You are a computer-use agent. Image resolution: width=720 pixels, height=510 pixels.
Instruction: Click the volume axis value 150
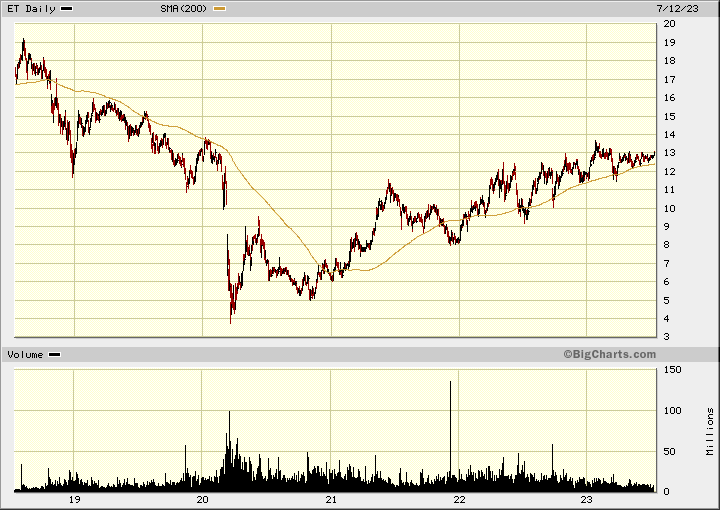(672, 370)
